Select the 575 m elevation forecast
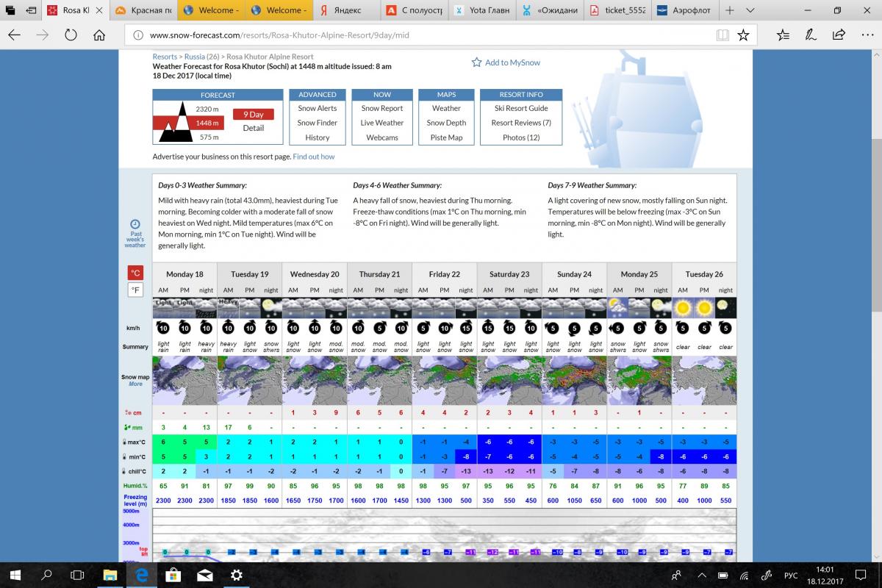Image resolution: width=882 pixels, height=588 pixels. [209, 137]
